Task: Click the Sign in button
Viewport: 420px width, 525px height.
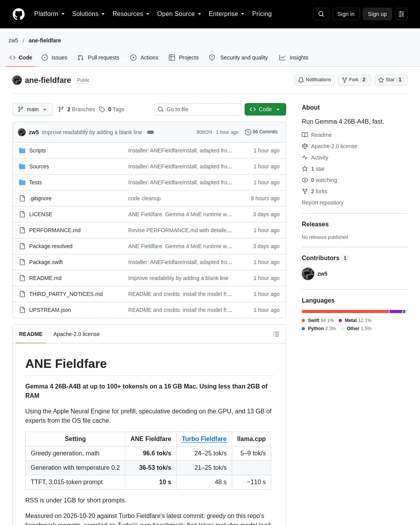Action: [346, 14]
